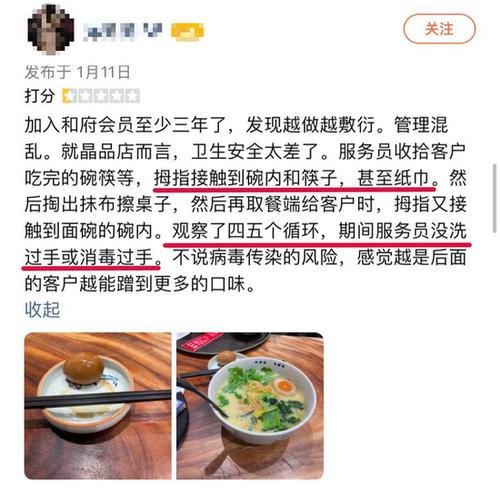The height and width of the screenshot is (491, 500).
Task: Click the 打分 rating label
Action: click(40, 96)
